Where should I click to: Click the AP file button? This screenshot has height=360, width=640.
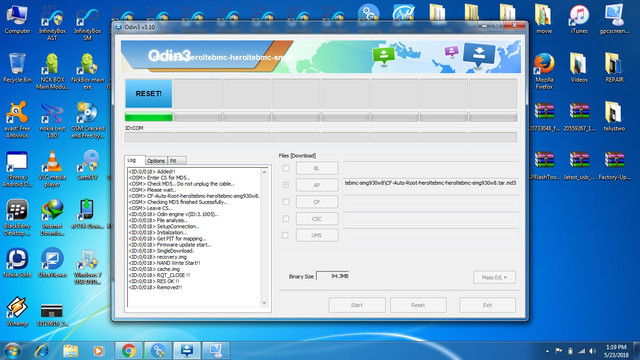point(317,185)
